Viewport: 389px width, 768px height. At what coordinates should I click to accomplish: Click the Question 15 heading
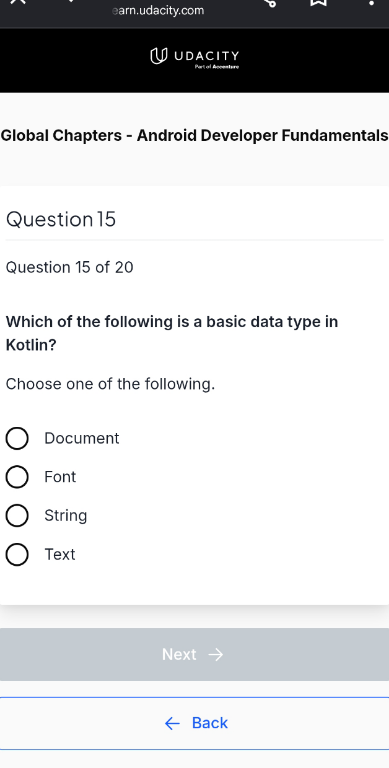click(x=61, y=219)
